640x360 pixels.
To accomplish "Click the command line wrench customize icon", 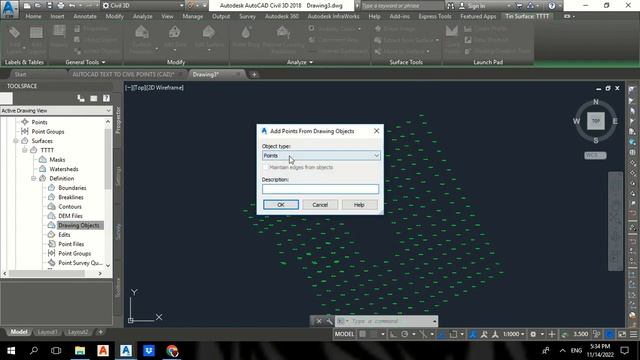I will (x=329, y=321).
